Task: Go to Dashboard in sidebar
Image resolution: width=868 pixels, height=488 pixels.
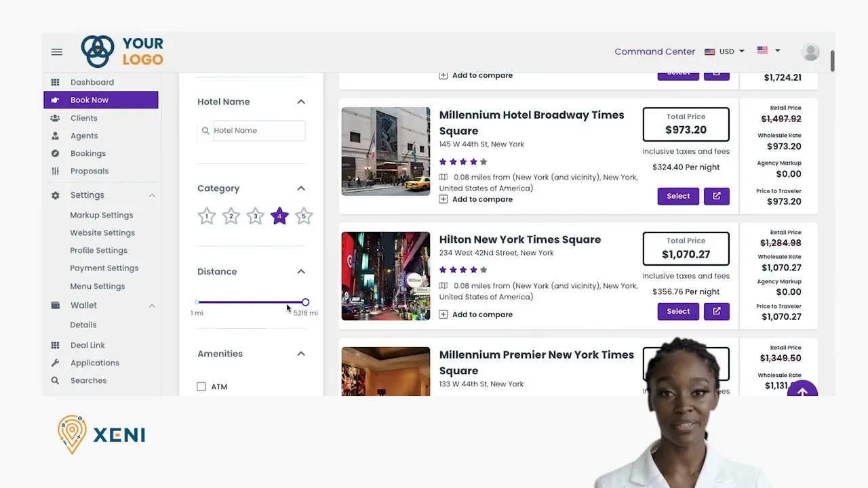Action: click(x=92, y=82)
